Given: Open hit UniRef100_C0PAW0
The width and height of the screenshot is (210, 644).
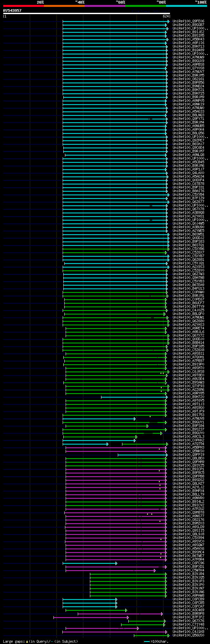Looking at the screenshot, I should [188, 292].
